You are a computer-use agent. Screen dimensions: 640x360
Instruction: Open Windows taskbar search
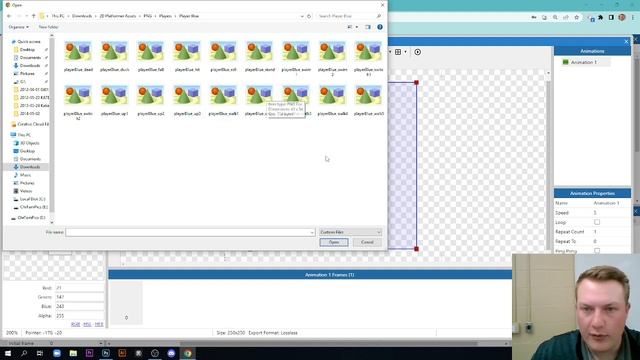(x=24, y=353)
